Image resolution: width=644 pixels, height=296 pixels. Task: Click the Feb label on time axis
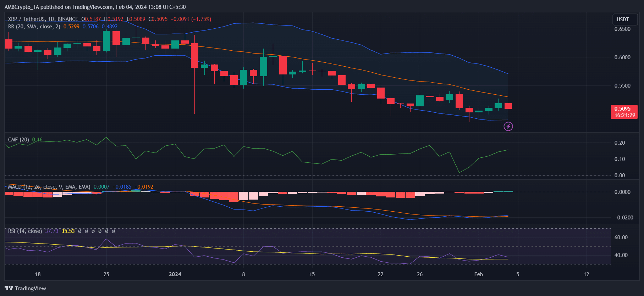pos(479,274)
